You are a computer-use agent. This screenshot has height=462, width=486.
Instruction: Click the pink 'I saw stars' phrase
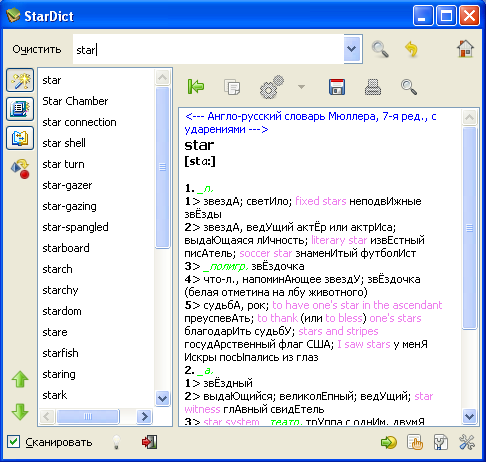364,344
